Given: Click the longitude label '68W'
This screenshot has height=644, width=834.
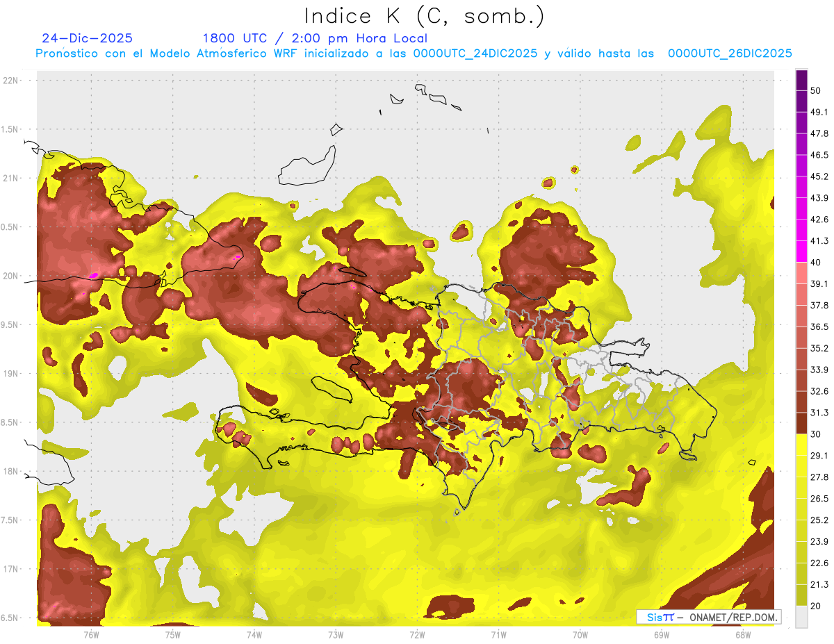Looking at the screenshot, I should pos(742,635).
